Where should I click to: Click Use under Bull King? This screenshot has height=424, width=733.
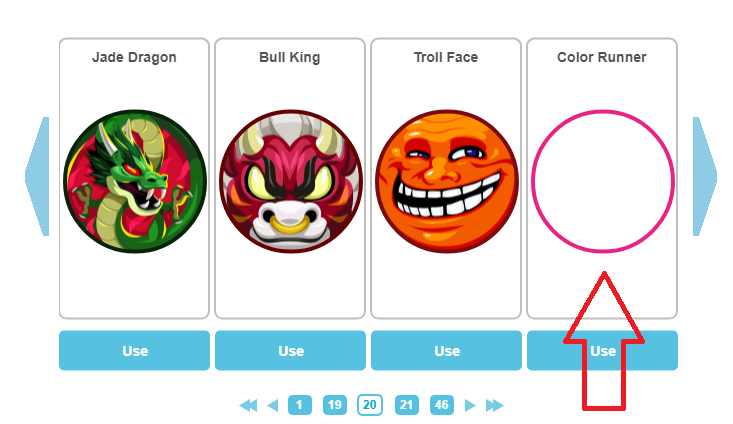point(290,351)
